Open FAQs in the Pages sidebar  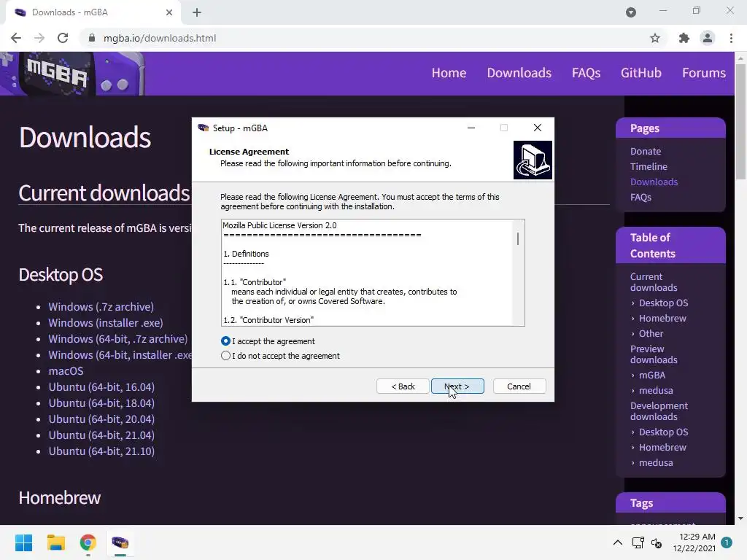pyautogui.click(x=640, y=197)
